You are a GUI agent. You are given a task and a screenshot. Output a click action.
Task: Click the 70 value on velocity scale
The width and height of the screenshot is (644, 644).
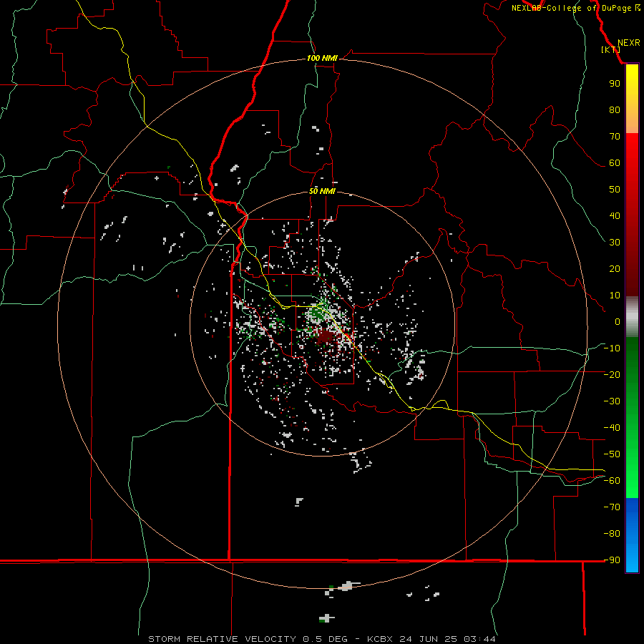615,137
